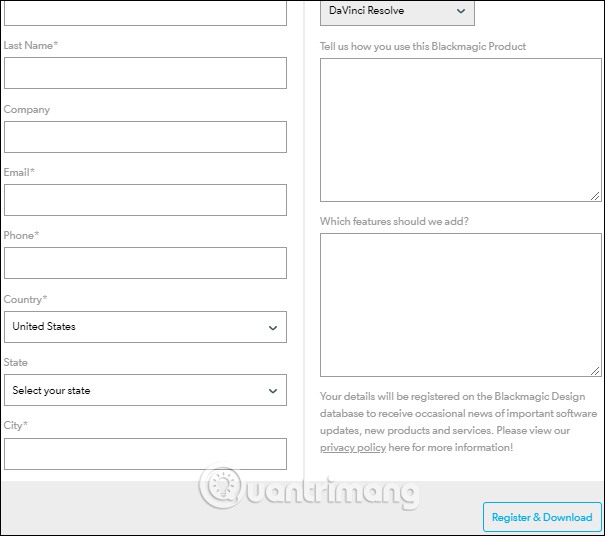This screenshot has height=536, width=605.
Task: Click the partially visible first name field
Action: [x=145, y=13]
